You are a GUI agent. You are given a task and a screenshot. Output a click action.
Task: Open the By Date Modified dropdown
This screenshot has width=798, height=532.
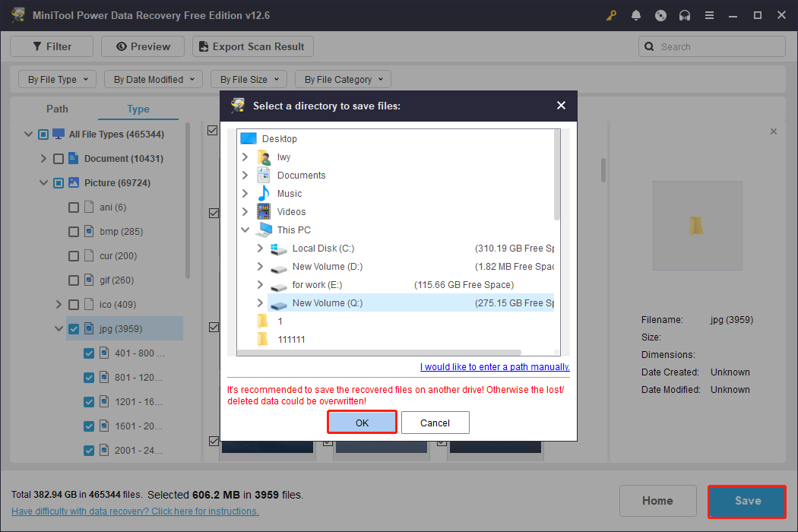point(153,79)
